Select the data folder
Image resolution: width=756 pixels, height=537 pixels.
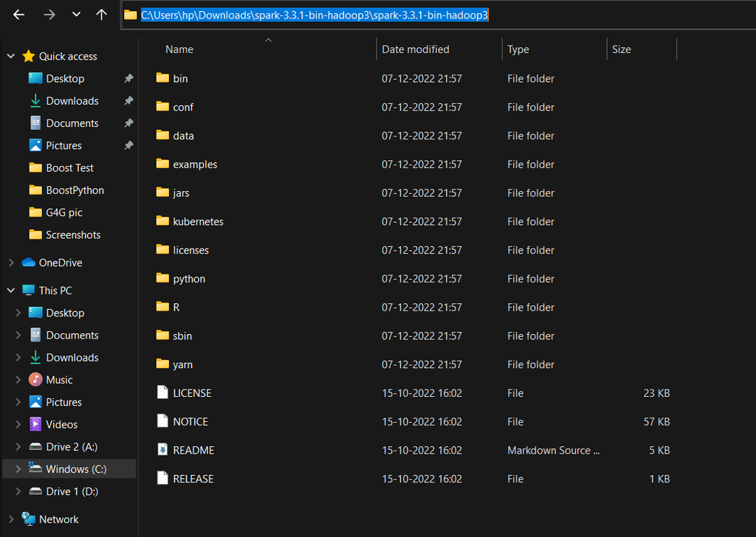[183, 136]
